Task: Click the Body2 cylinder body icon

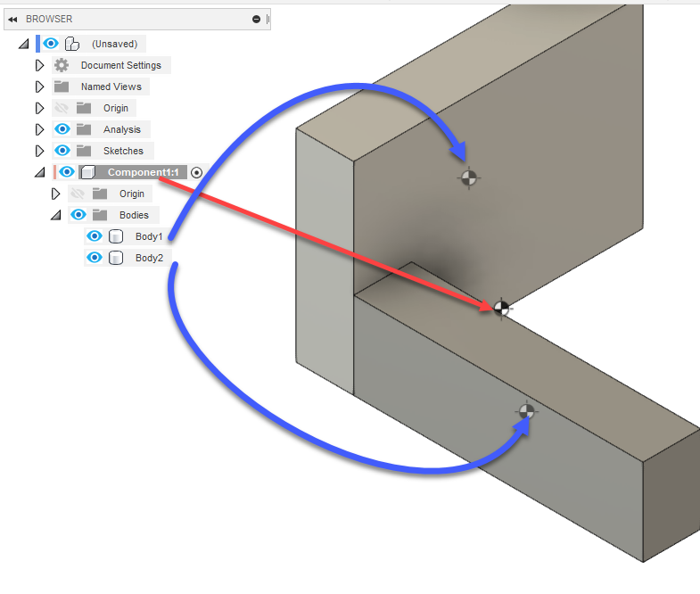Action: pyautogui.click(x=116, y=258)
